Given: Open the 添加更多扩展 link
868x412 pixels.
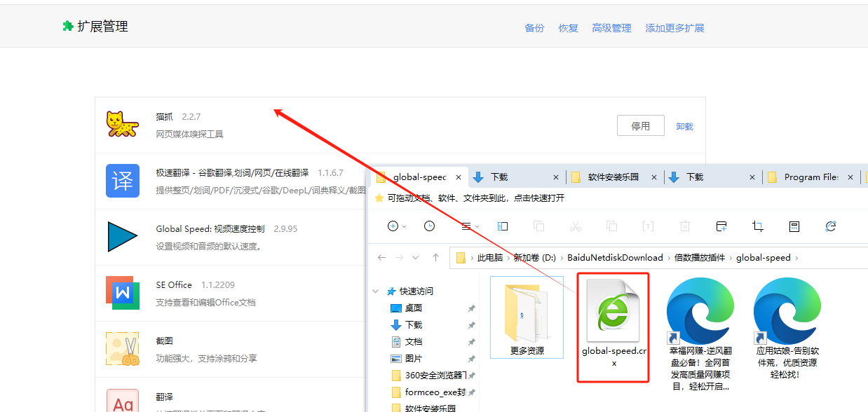Looking at the screenshot, I should (x=674, y=28).
